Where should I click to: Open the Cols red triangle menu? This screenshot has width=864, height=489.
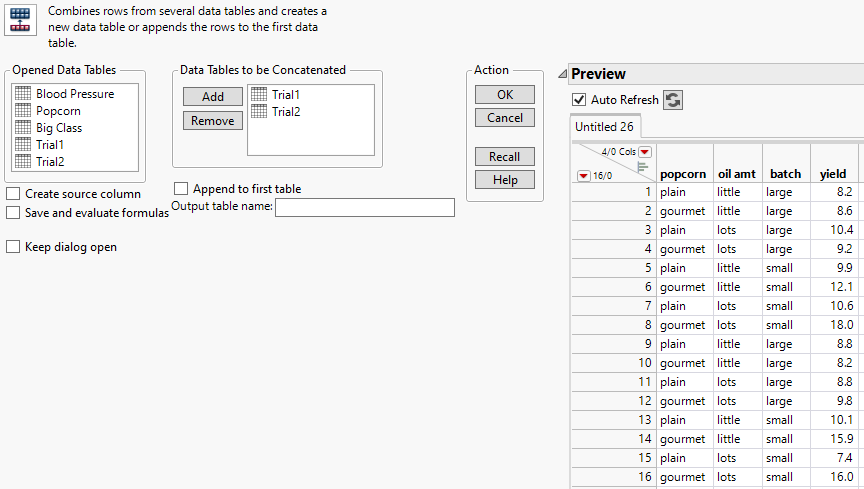[645, 152]
